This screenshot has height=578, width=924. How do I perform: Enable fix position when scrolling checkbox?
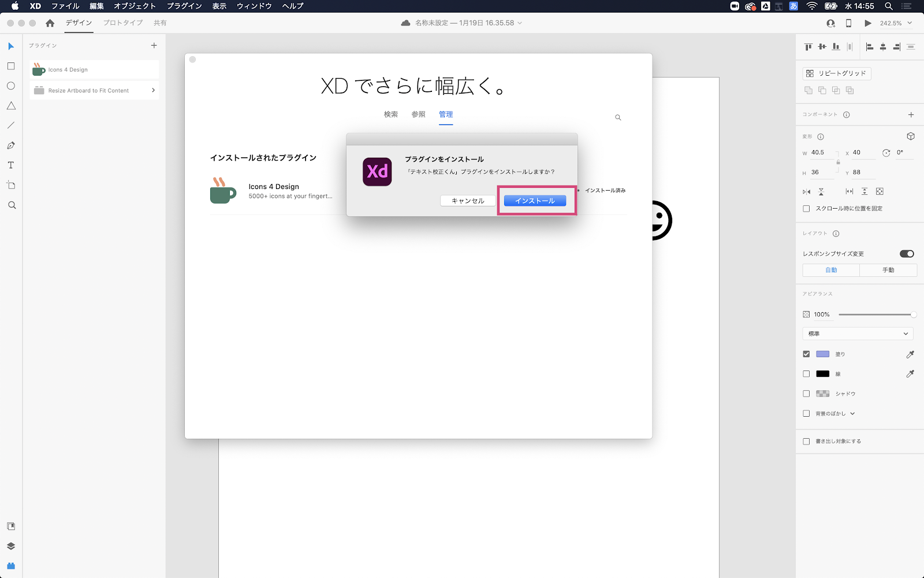(x=806, y=209)
